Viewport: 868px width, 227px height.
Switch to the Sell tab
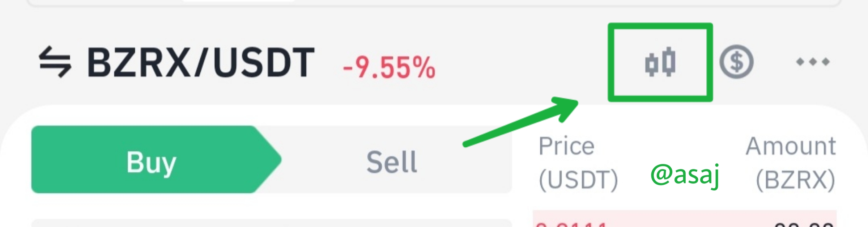[392, 162]
